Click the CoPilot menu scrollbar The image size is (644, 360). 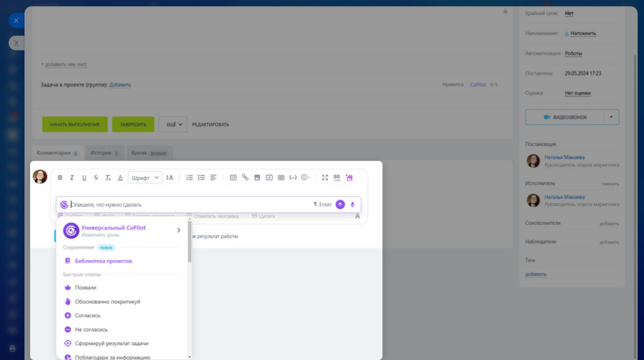coord(190,241)
